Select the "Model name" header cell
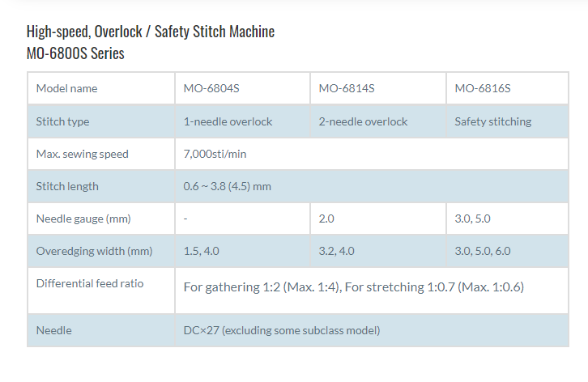 pos(67,88)
